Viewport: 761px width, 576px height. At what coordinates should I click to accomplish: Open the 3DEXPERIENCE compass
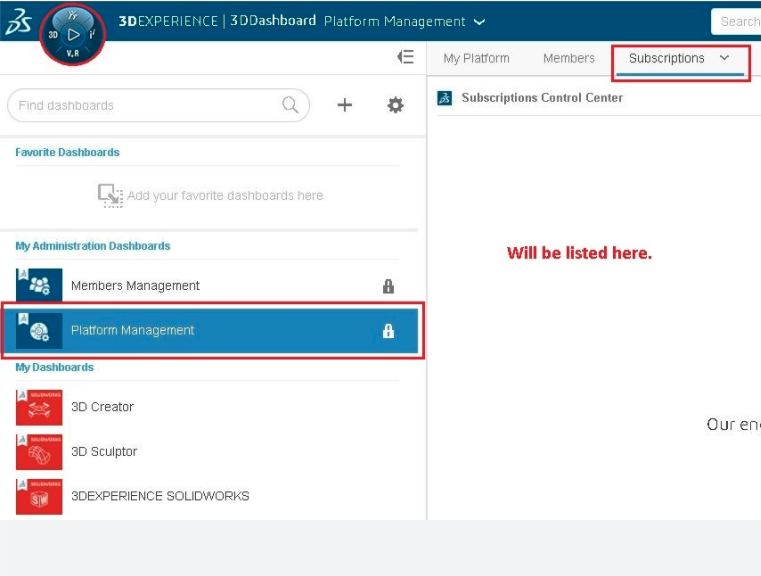(73, 34)
